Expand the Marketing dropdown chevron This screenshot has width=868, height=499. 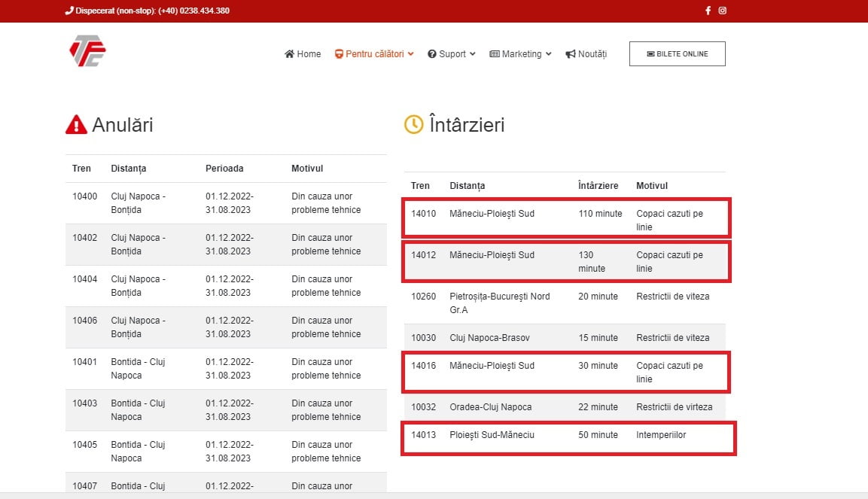(548, 53)
